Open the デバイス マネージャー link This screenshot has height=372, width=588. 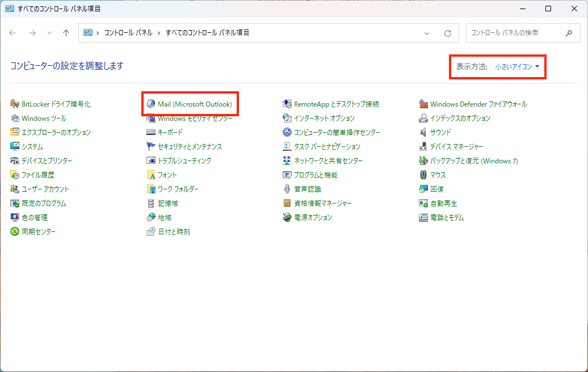(x=456, y=147)
